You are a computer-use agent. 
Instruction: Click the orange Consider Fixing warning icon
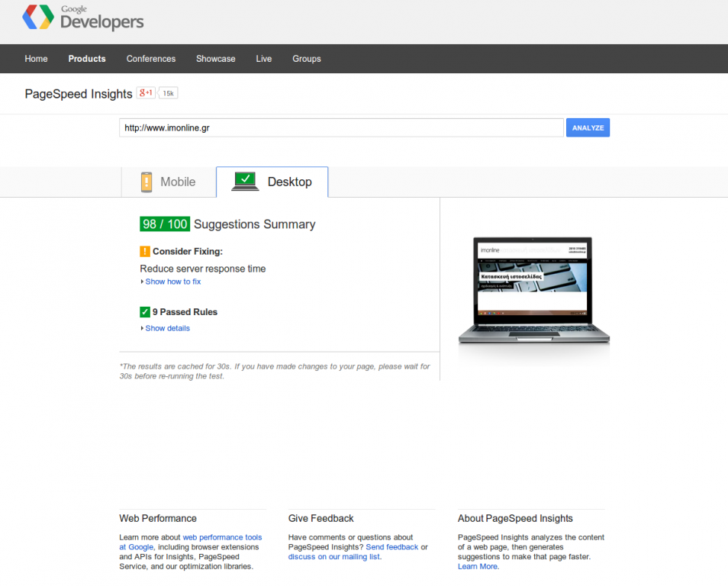pos(145,251)
